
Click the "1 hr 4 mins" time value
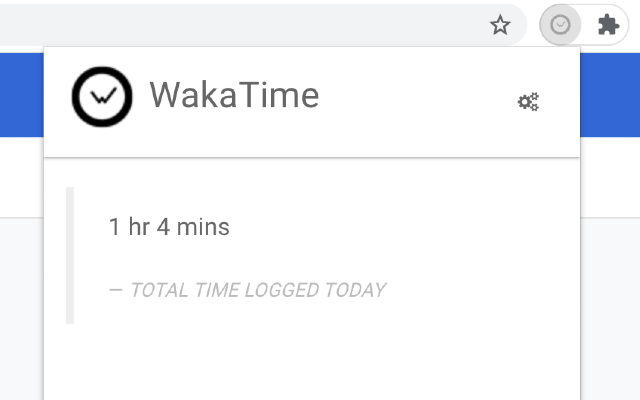coord(169,227)
